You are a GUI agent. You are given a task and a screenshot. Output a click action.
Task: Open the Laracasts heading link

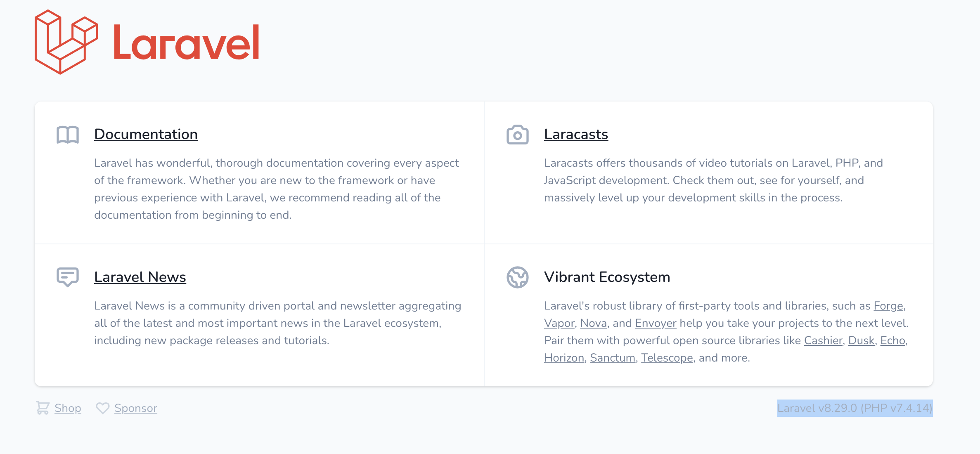pos(576,135)
